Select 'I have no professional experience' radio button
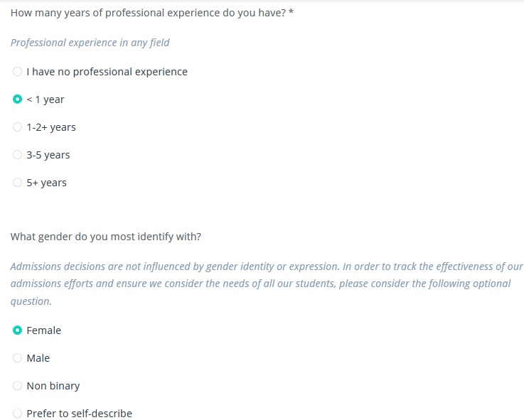The height and width of the screenshot is (420, 524). (x=17, y=72)
